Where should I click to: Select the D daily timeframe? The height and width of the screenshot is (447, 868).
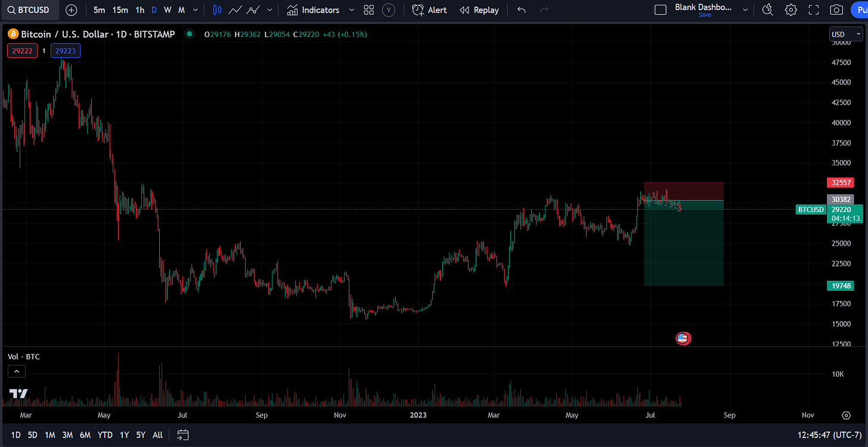154,10
